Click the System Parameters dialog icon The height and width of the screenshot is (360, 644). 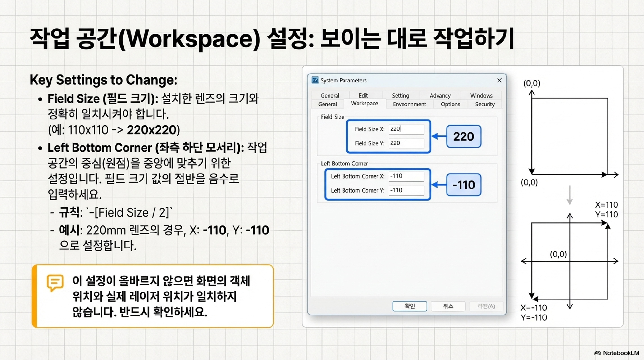pyautogui.click(x=315, y=80)
